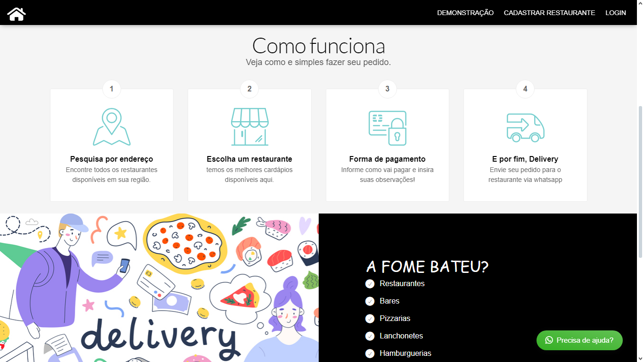Open the CADASTRAR RESTAURANTE page
Image resolution: width=644 pixels, height=362 pixels.
click(x=549, y=13)
